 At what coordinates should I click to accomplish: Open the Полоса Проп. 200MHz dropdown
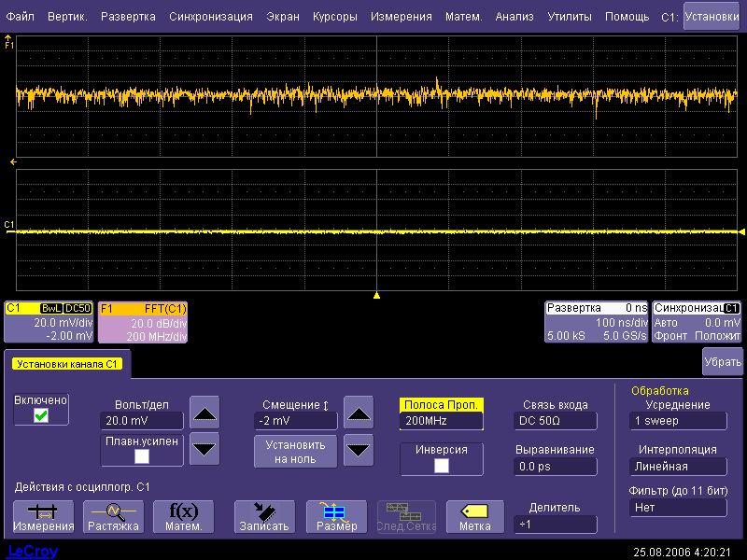click(x=441, y=421)
